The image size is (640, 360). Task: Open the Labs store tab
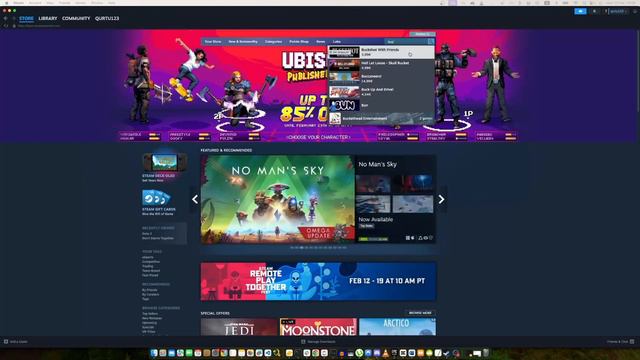[x=337, y=42]
